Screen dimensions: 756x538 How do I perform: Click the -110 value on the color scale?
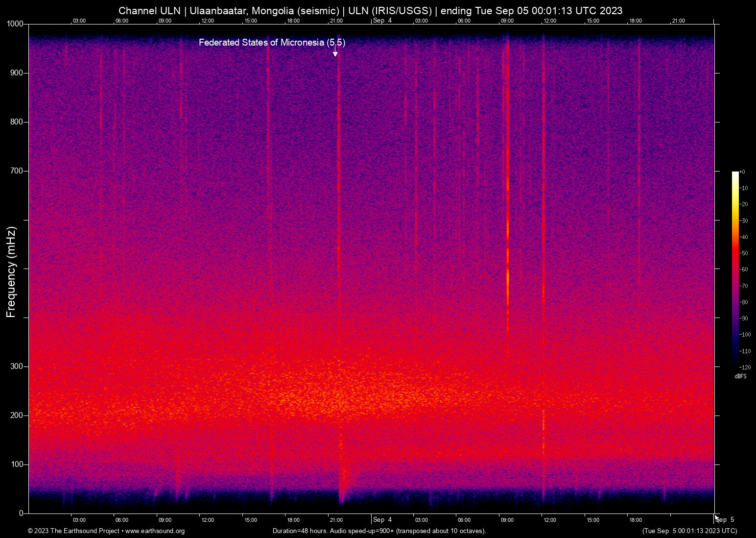coord(745,351)
